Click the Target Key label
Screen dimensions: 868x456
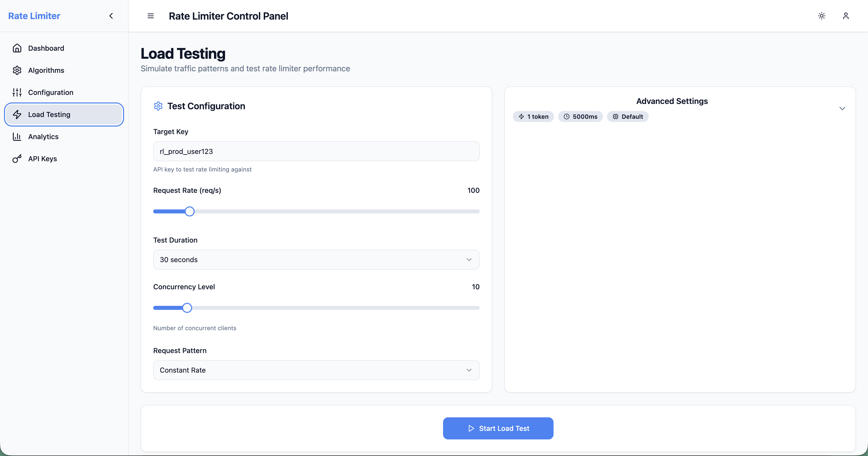171,132
